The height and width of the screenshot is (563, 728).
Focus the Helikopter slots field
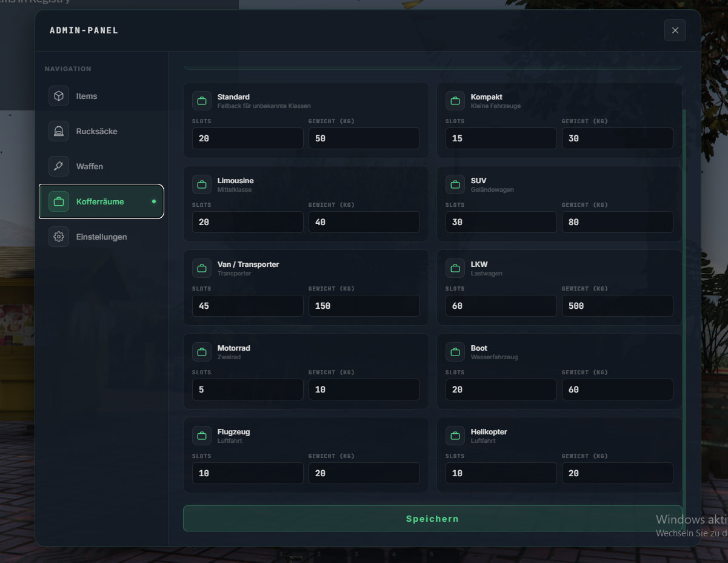click(x=501, y=473)
